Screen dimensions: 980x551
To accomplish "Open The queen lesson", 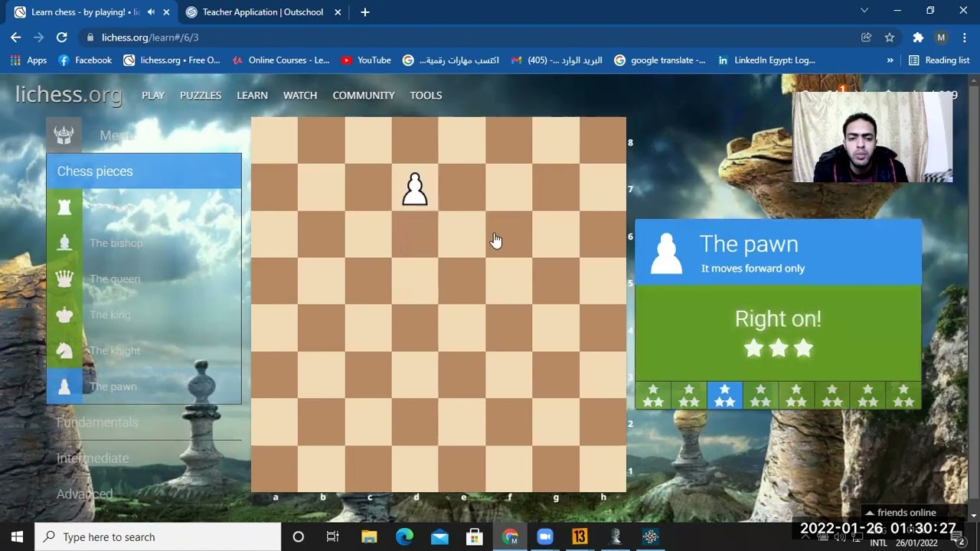I will (x=115, y=279).
